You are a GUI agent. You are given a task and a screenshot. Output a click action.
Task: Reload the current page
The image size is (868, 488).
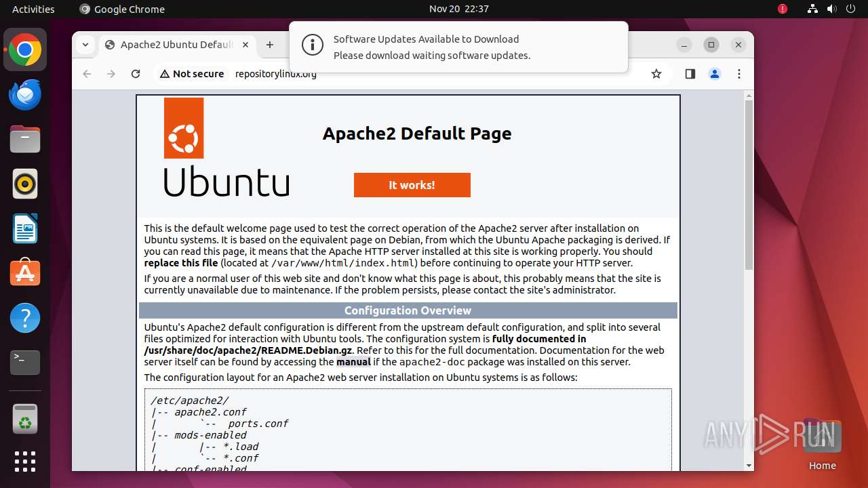coord(136,74)
